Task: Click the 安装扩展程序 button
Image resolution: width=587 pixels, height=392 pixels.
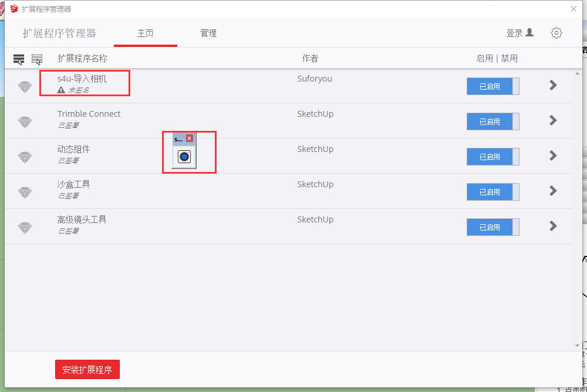Action: click(x=87, y=370)
